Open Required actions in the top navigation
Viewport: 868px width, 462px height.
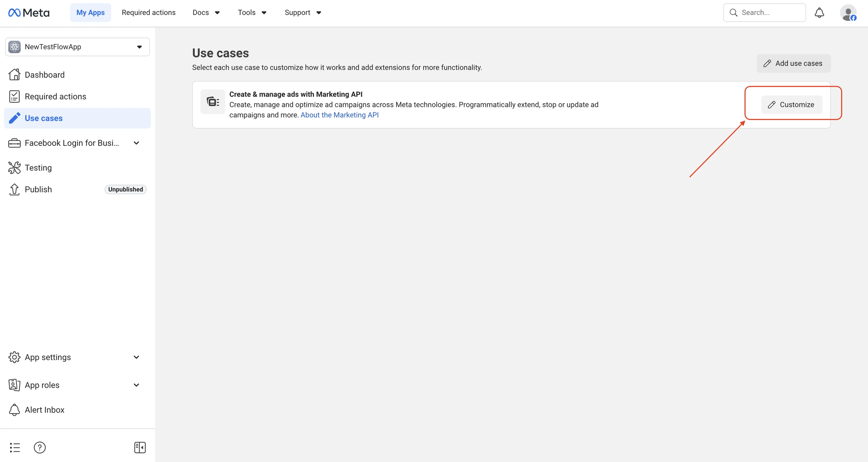tap(149, 13)
